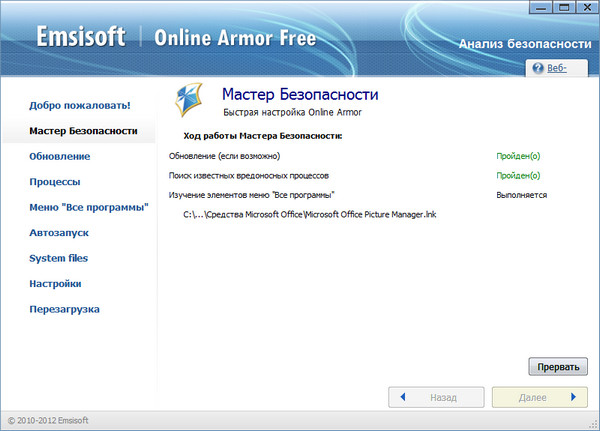Screen dimensions: 600x431
Task: Go to "Добро пожаловать!" in sidebar
Action: tap(80, 105)
